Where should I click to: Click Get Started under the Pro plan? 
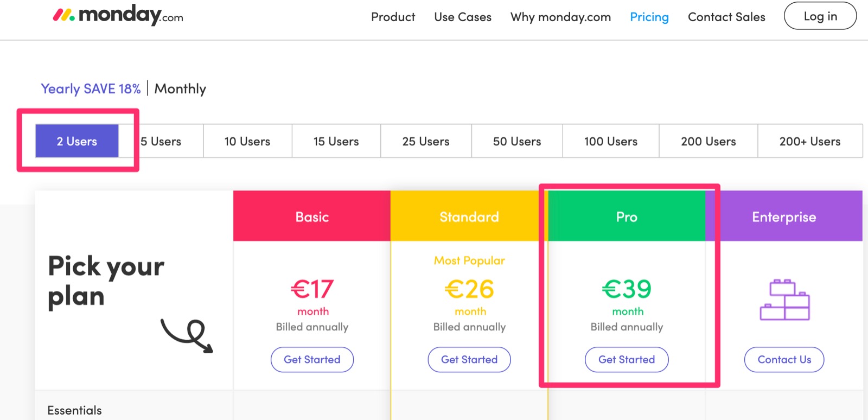tap(627, 359)
